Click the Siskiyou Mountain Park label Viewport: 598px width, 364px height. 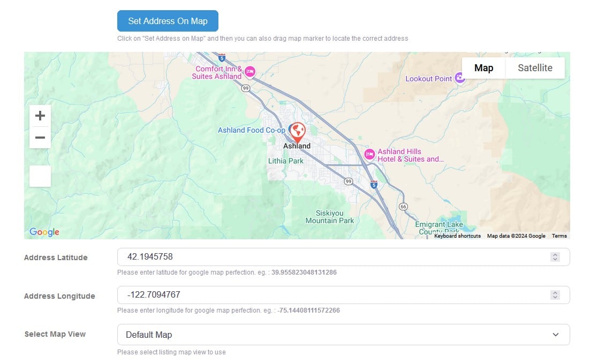pyautogui.click(x=329, y=217)
